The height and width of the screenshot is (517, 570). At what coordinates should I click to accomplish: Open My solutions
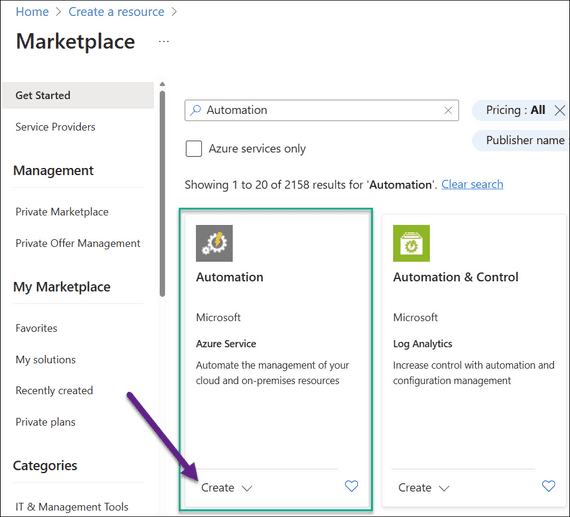[x=45, y=360]
